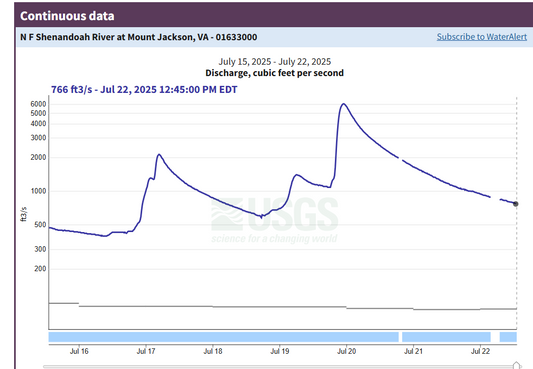Viewport: 533px width, 369px height.
Task: Click the 1000 y-axis label
Action: tap(38, 191)
